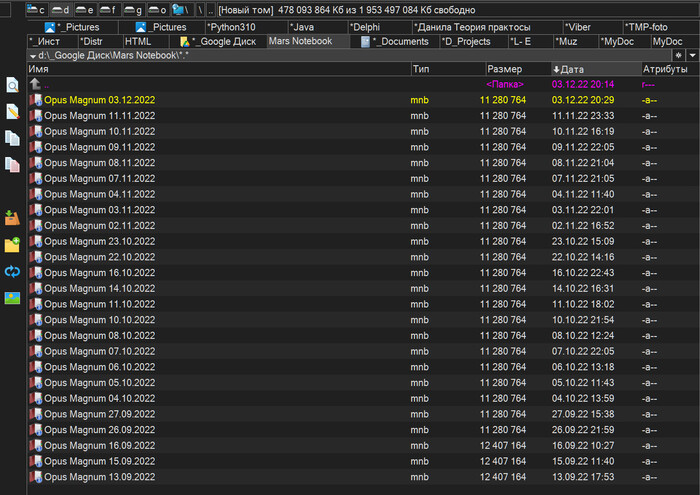
Task: Switch to the Mars Notebook tab
Action: point(305,41)
